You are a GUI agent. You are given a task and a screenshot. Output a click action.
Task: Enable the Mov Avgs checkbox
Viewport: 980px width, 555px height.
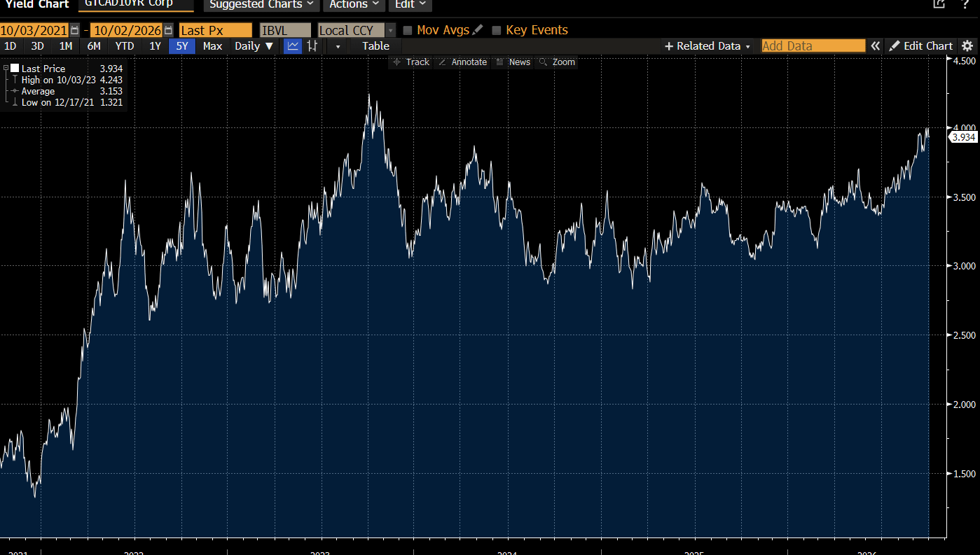click(408, 30)
